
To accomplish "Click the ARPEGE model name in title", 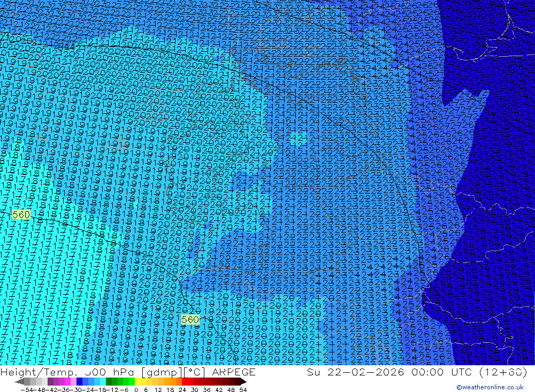I will pyautogui.click(x=234, y=372).
